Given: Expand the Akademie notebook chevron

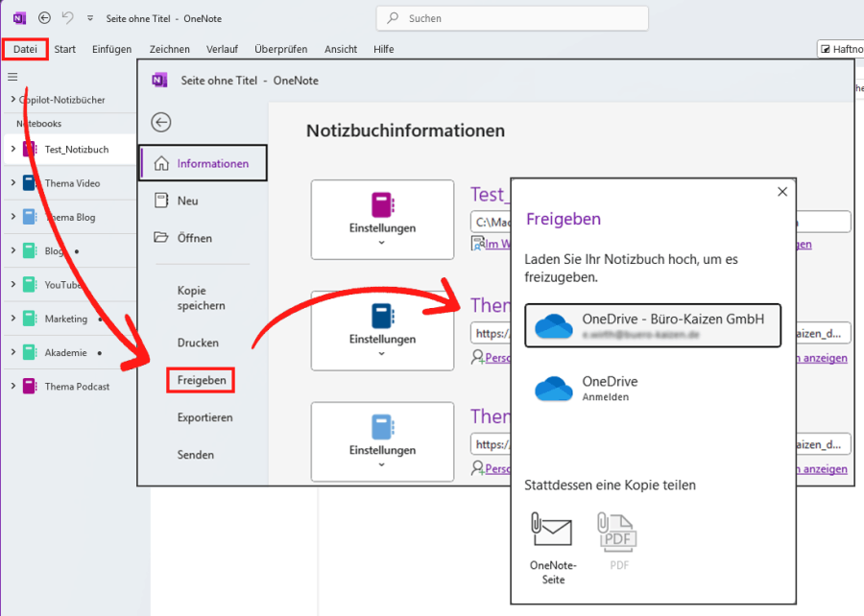Looking at the screenshot, I should point(12,352).
